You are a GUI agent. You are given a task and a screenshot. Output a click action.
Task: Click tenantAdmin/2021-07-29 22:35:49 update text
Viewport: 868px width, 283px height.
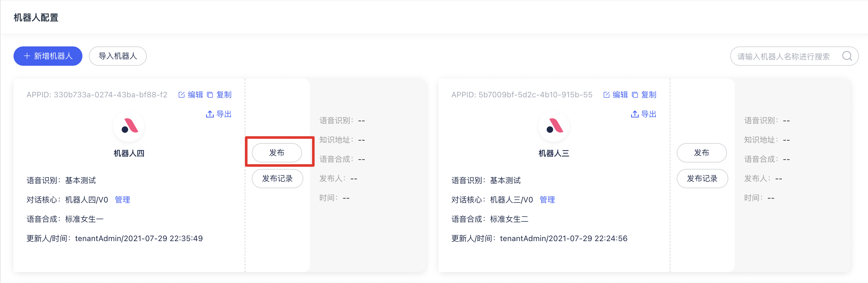[139, 239]
